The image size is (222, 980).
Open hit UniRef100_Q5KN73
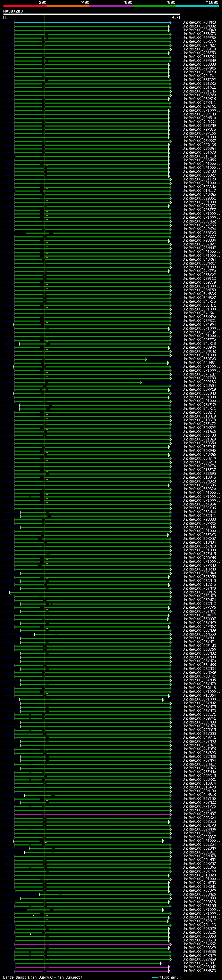click(199, 546)
